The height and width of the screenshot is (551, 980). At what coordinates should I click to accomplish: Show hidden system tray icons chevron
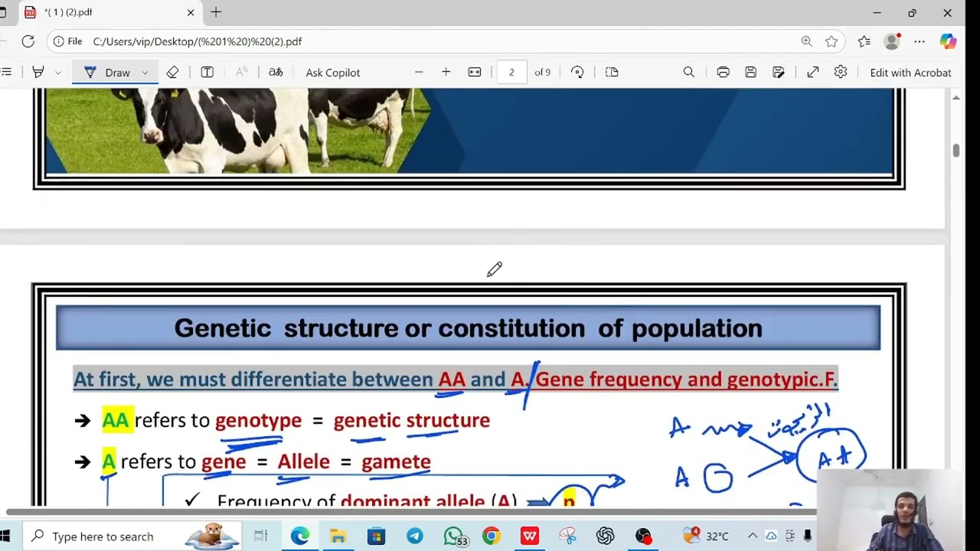[x=753, y=536]
